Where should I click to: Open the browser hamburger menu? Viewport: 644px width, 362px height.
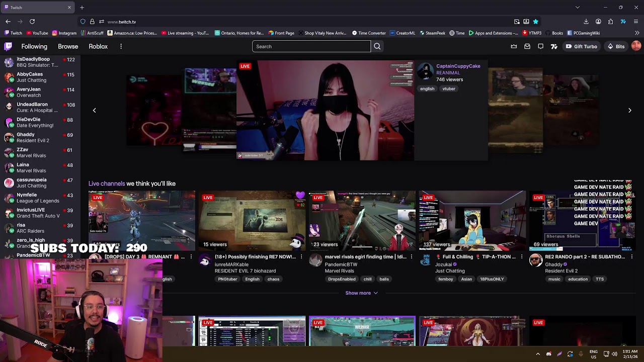coord(636,22)
